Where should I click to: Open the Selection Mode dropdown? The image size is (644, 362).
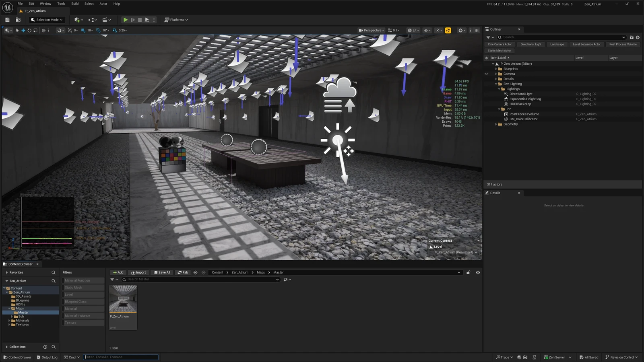(47, 20)
